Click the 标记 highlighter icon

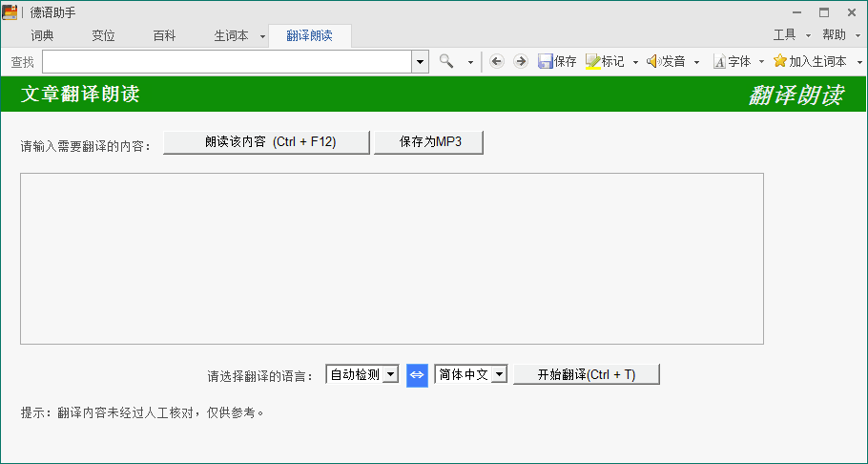point(592,61)
